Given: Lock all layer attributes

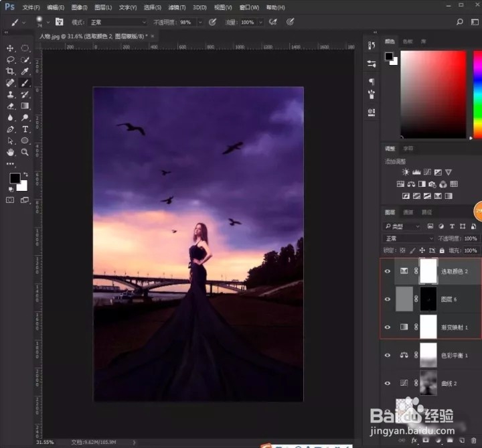Looking at the screenshot, I should click(442, 250).
